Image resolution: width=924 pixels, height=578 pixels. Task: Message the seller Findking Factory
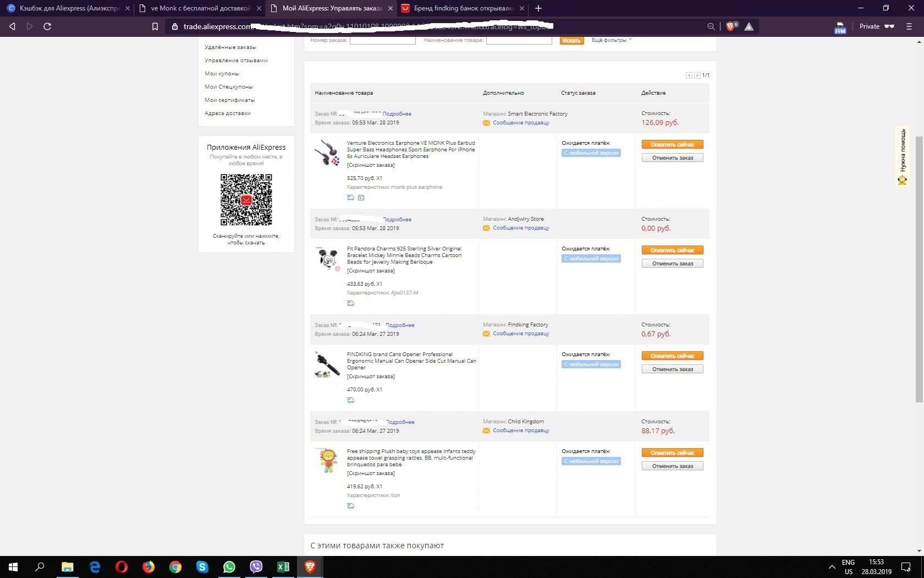(521, 334)
